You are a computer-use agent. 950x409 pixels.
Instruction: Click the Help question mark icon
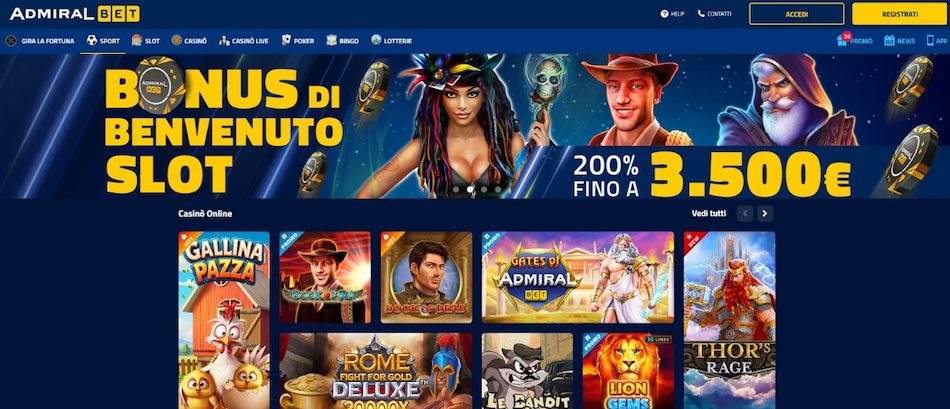point(664,13)
